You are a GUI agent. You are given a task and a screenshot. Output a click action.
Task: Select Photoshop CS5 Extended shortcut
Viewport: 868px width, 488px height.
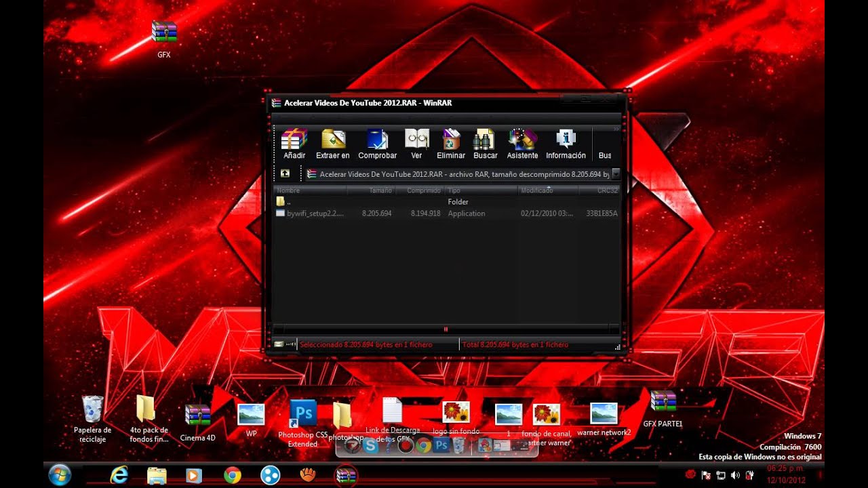pyautogui.click(x=303, y=424)
